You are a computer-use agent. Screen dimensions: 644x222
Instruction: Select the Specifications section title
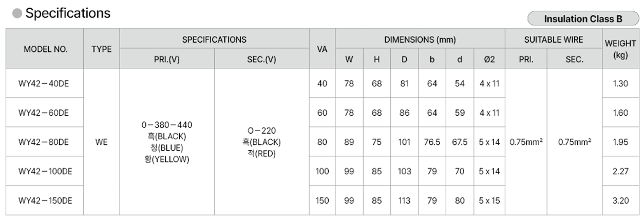(68, 13)
